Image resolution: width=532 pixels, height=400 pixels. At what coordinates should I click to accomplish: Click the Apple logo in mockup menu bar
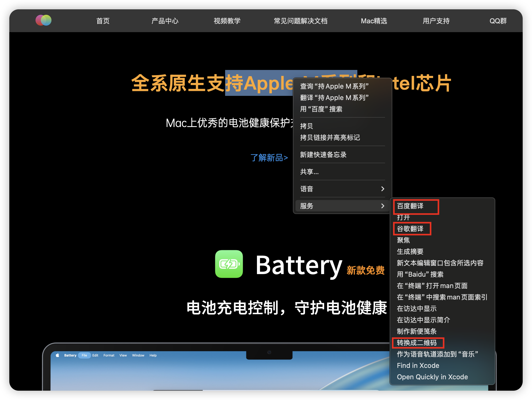(57, 355)
